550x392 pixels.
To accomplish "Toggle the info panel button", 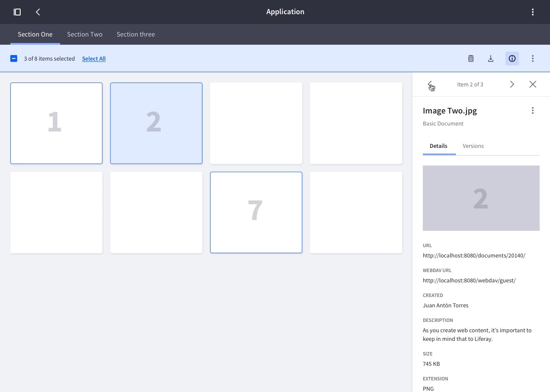I will pyautogui.click(x=512, y=58).
